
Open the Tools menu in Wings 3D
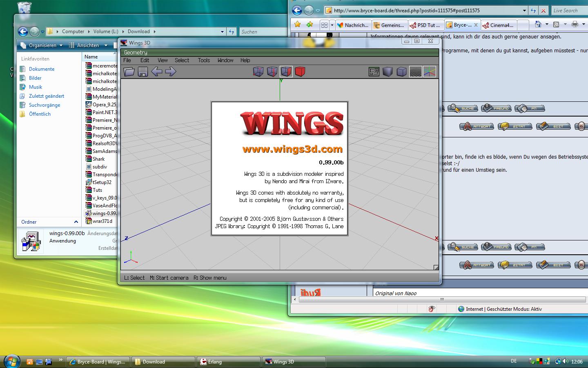(x=204, y=60)
